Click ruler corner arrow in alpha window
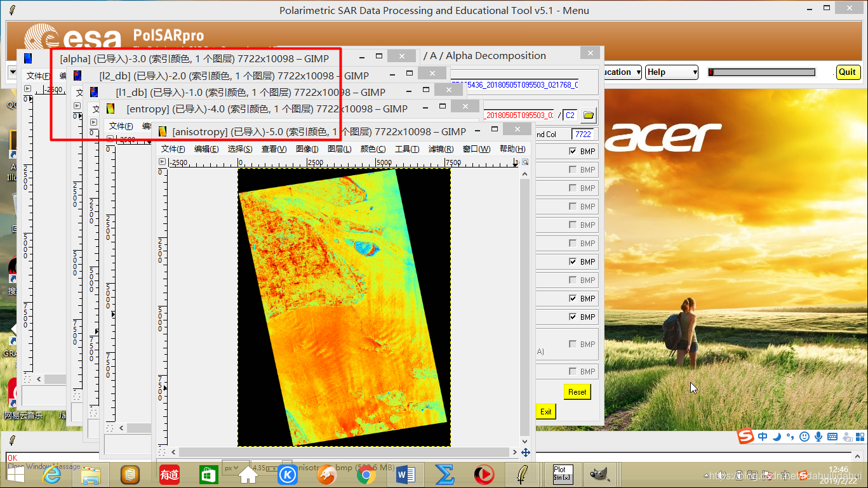This screenshot has width=868, height=488. pyautogui.click(x=27, y=89)
